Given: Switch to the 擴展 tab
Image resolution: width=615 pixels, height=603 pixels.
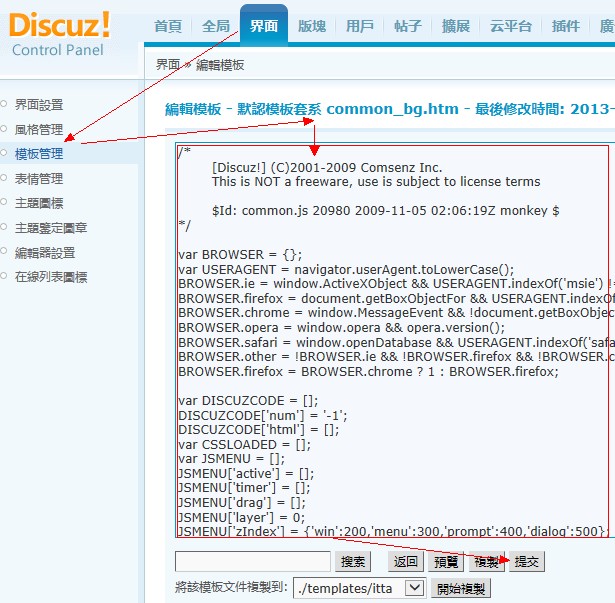Looking at the screenshot, I should [x=456, y=26].
